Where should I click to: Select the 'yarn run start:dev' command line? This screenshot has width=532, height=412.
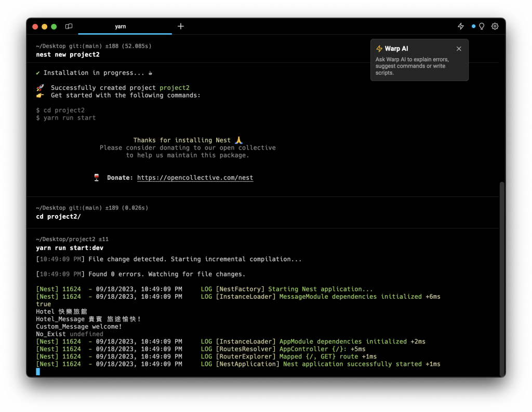70,248
